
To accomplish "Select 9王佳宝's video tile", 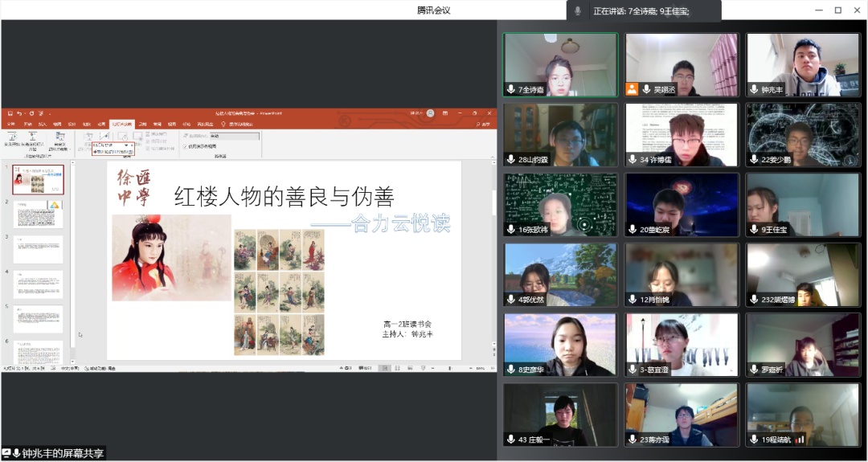I will point(802,204).
